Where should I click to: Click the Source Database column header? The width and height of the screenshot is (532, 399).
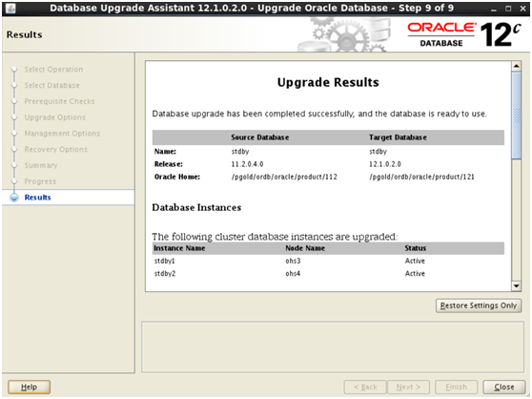coord(260,137)
